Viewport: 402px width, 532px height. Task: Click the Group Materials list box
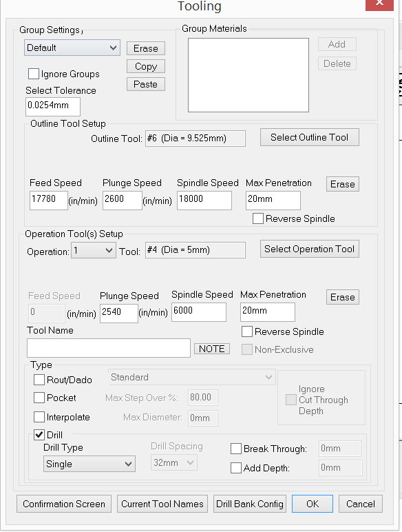(248, 75)
